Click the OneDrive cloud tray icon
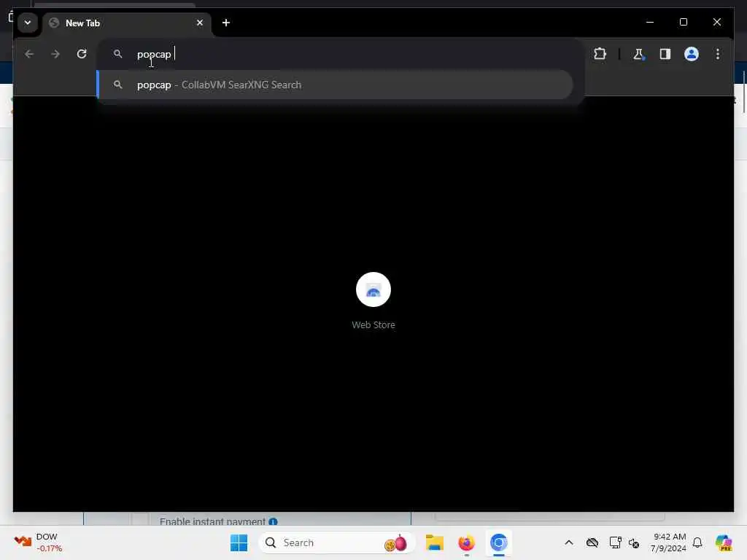The height and width of the screenshot is (560, 747). 592,542
